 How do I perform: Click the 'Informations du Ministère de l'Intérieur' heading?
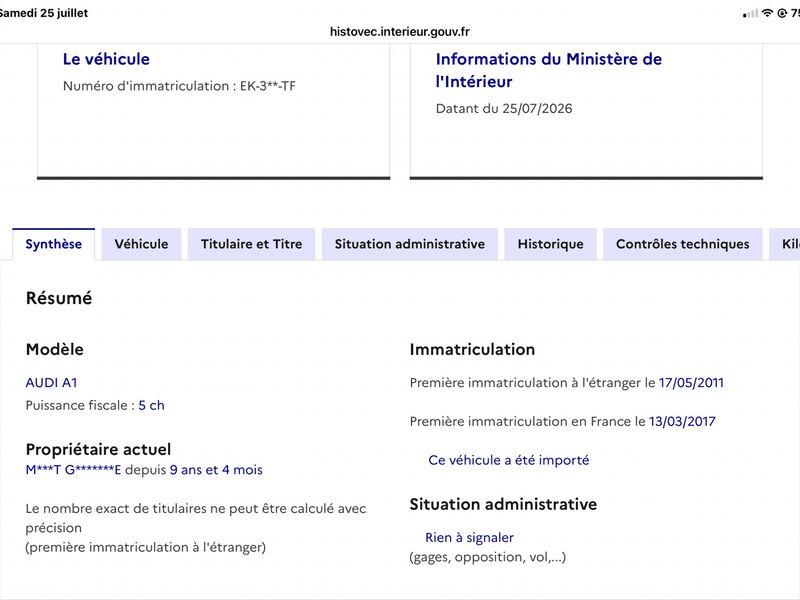tap(549, 70)
